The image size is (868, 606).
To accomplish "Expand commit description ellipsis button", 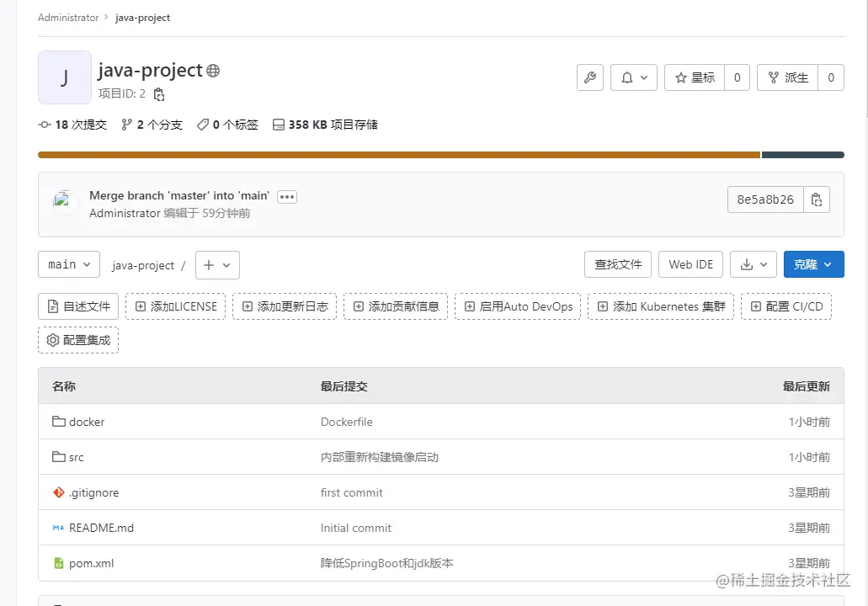I will tap(287, 196).
